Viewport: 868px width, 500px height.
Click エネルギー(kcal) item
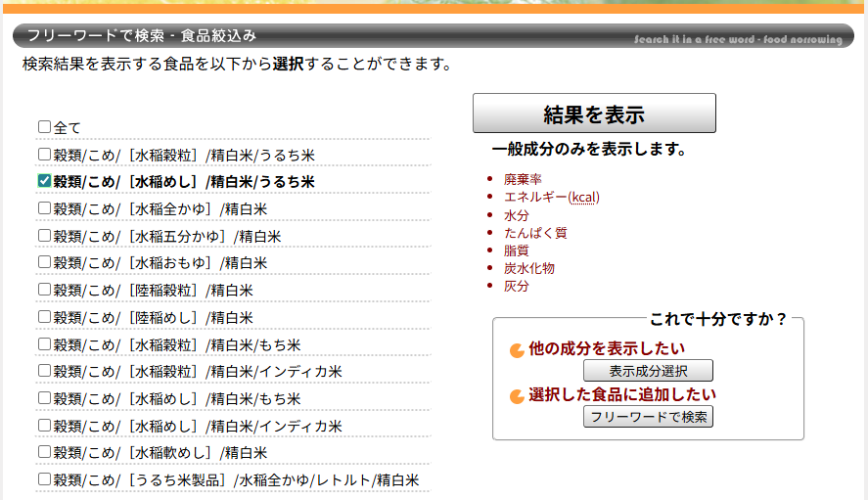(551, 197)
